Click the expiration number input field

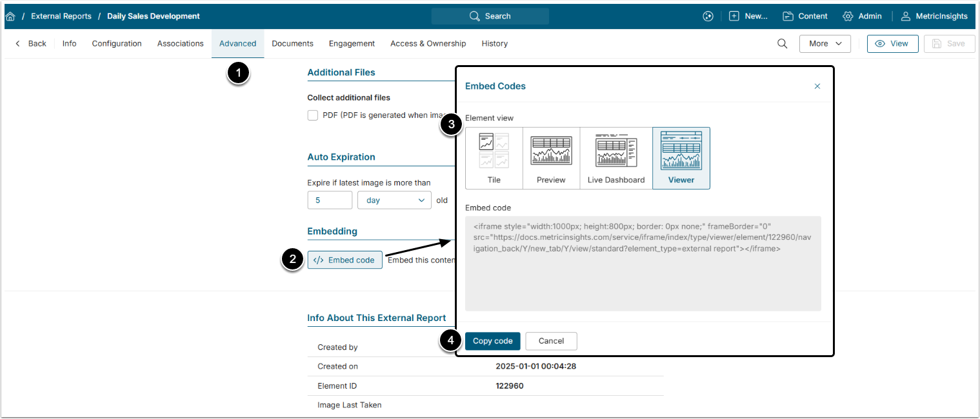click(x=330, y=200)
